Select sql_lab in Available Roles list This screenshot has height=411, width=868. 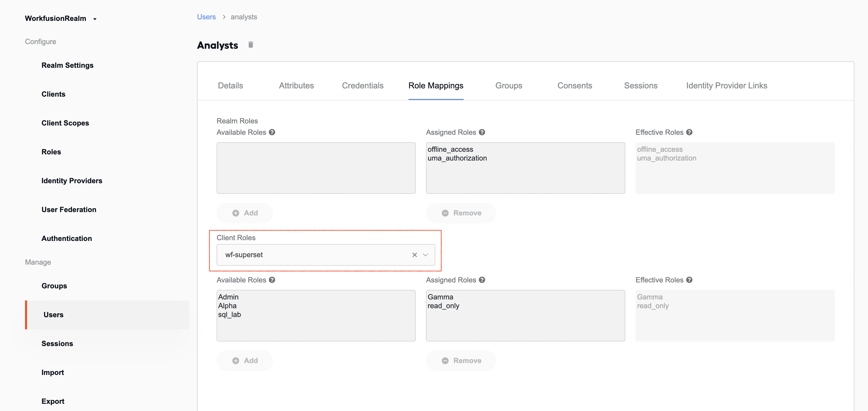point(229,314)
